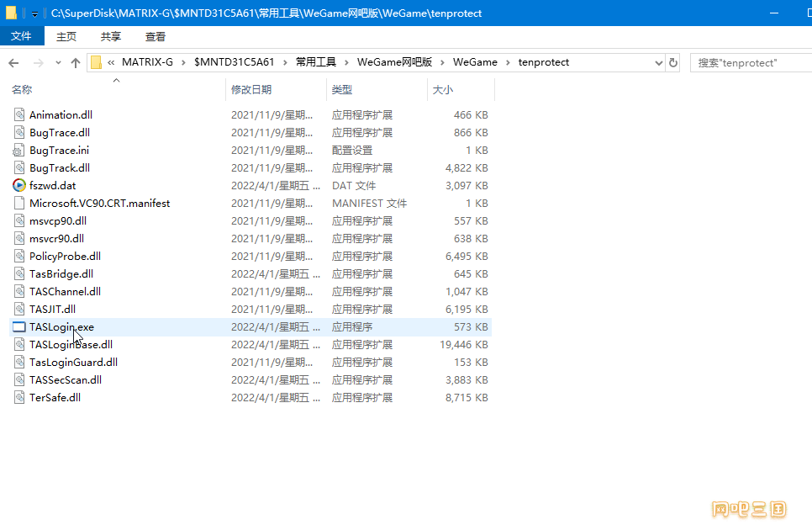Open the 文件 menu tab
812x530 pixels.
click(22, 36)
